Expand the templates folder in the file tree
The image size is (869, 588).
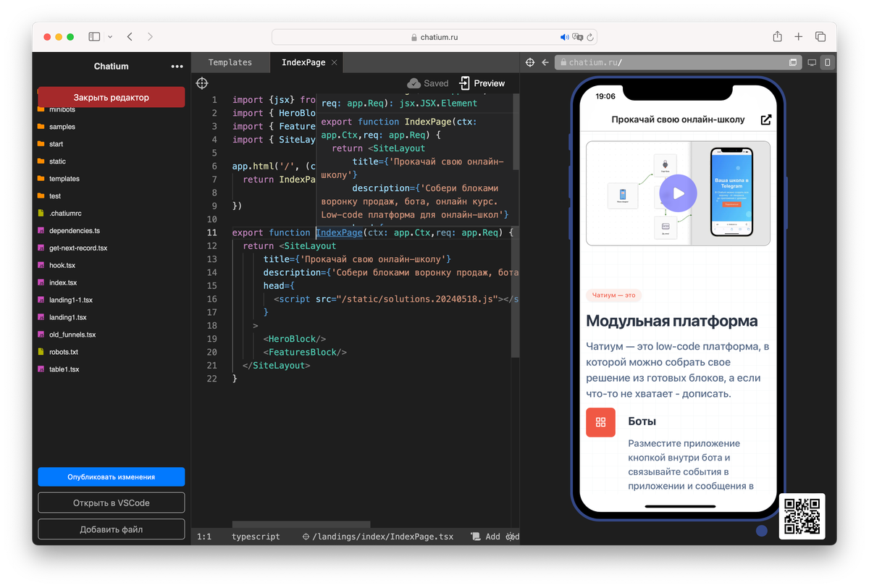pos(64,179)
